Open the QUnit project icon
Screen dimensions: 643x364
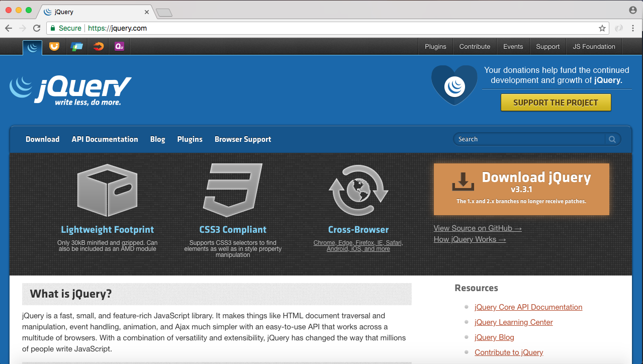[x=119, y=47]
